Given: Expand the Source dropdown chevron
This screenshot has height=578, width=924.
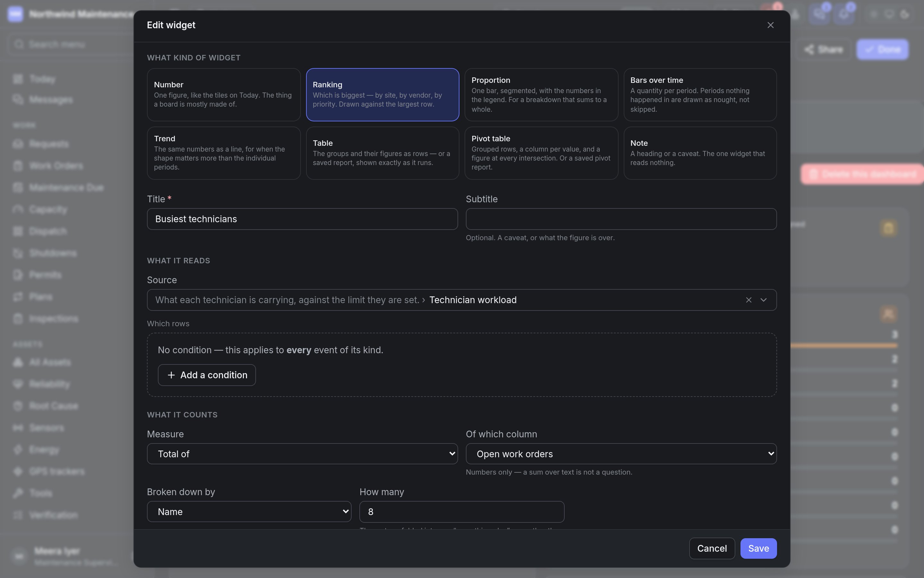Looking at the screenshot, I should (763, 300).
